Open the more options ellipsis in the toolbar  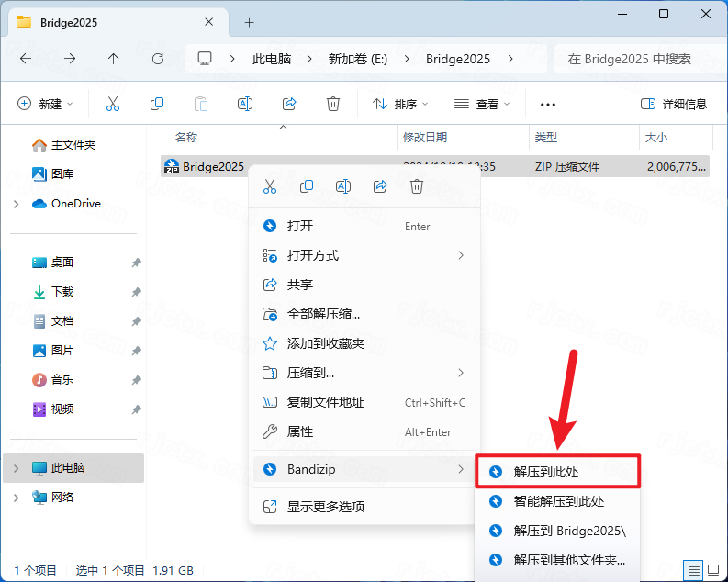pyautogui.click(x=548, y=105)
